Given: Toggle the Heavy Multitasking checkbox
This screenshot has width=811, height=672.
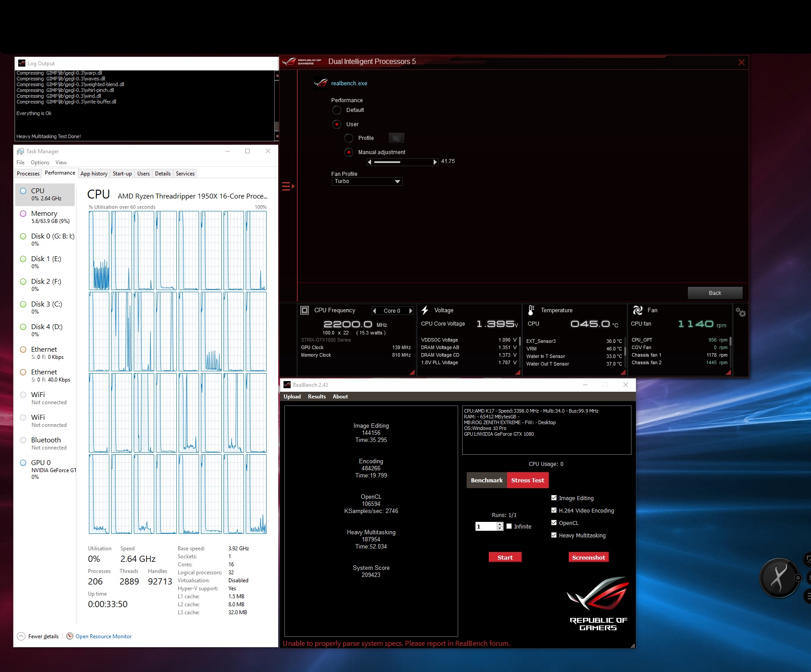Looking at the screenshot, I should click(554, 535).
